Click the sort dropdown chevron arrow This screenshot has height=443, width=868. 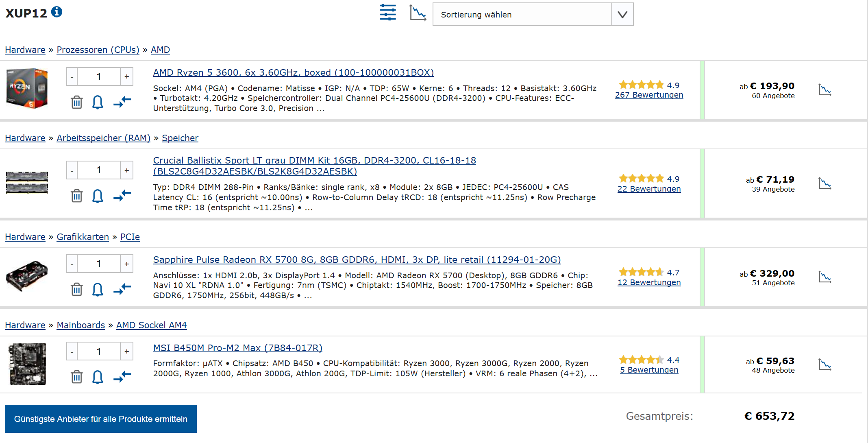[x=622, y=15]
